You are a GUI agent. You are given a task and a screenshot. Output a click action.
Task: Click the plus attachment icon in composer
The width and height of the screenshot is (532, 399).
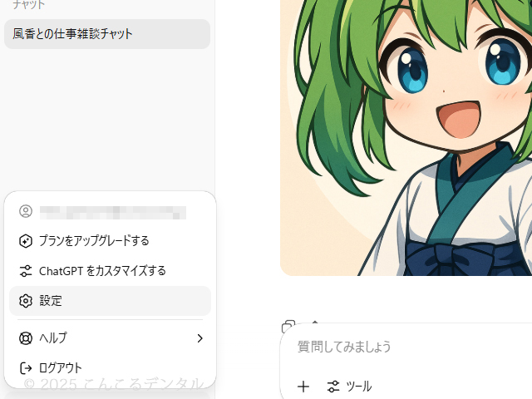(303, 387)
